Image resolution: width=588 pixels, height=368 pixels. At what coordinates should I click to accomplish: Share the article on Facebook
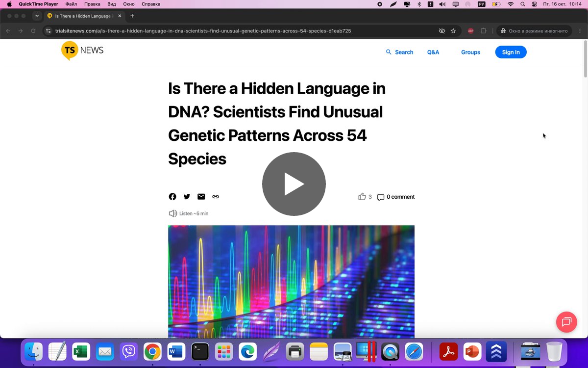pos(172,197)
